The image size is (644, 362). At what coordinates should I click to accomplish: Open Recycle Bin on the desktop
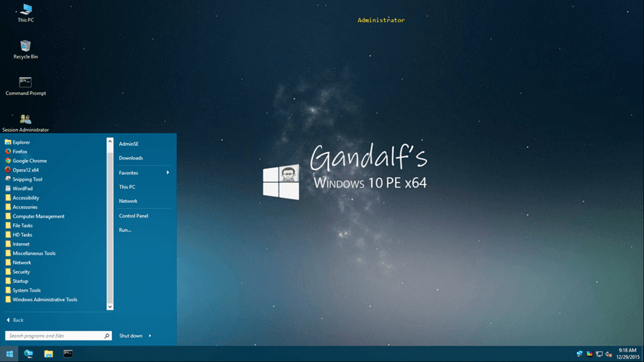pyautogui.click(x=25, y=47)
